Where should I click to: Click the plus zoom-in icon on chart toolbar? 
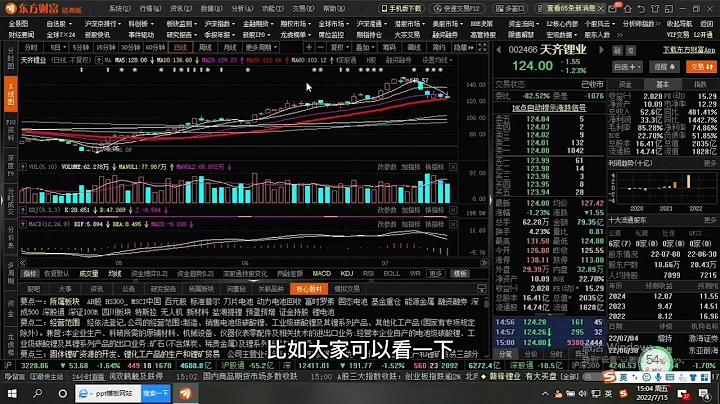pyautogui.click(x=309, y=47)
